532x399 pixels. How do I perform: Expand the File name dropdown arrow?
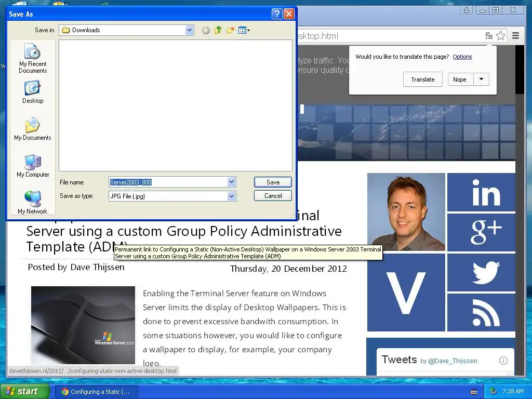pos(231,182)
